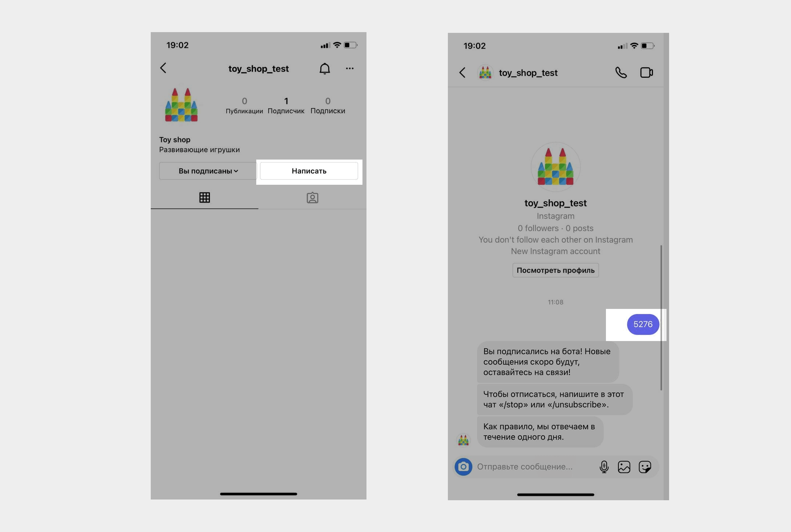
Task: Tap the voice message microphone icon
Action: [x=603, y=467]
